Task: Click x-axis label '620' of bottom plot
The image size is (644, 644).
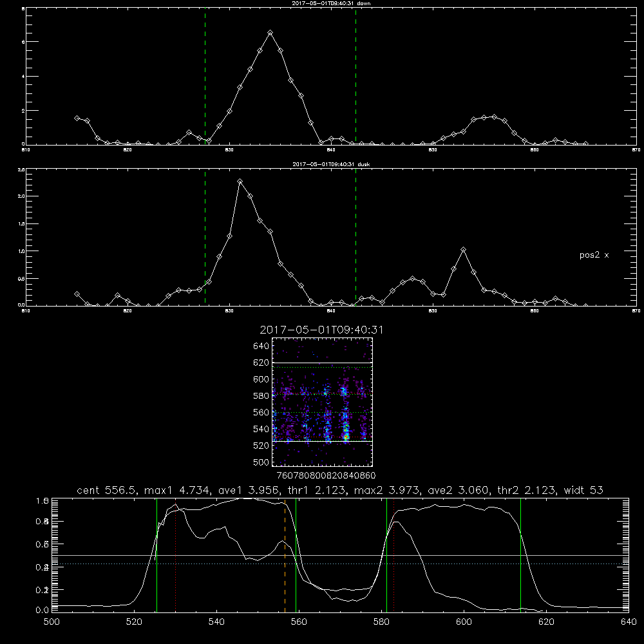Action: (546, 622)
